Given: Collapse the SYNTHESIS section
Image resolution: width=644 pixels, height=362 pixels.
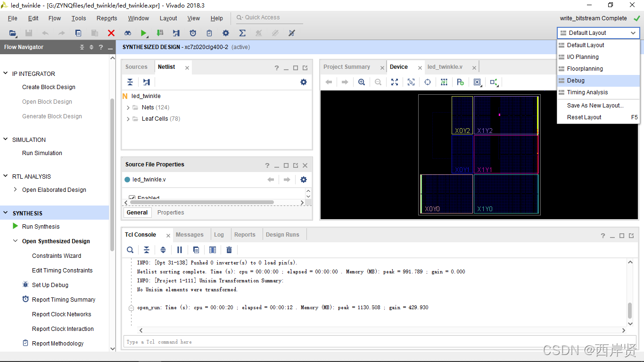Looking at the screenshot, I should point(6,213).
